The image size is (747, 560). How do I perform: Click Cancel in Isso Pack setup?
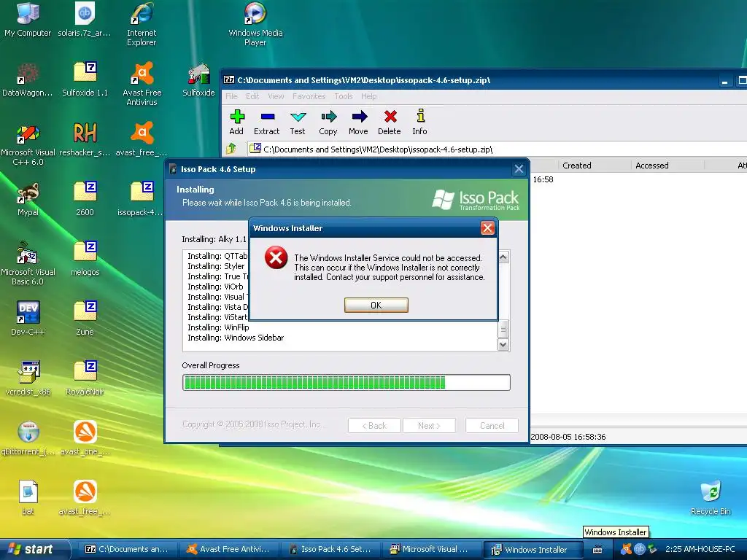pyautogui.click(x=492, y=426)
